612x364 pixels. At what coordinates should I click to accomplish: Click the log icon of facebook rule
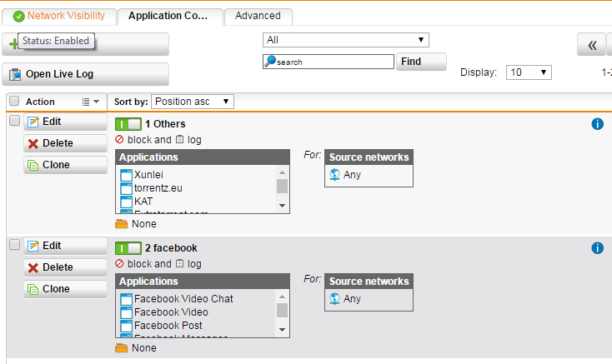[179, 263]
